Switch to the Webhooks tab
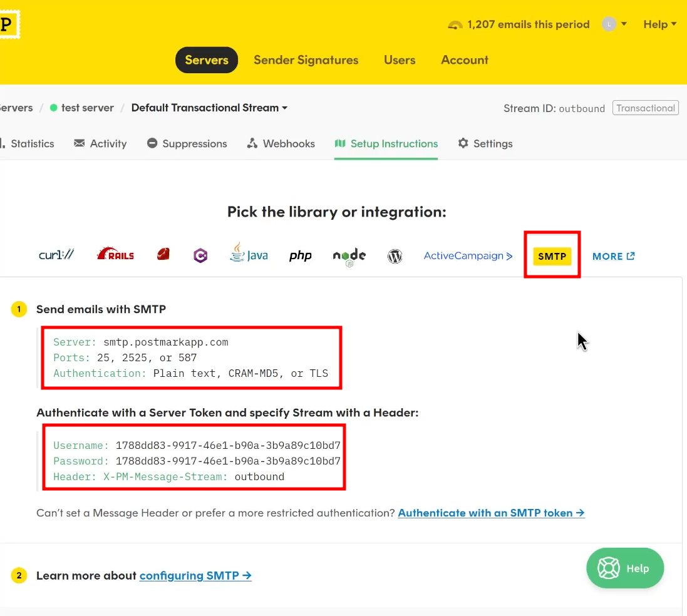The image size is (687, 616). tap(281, 144)
